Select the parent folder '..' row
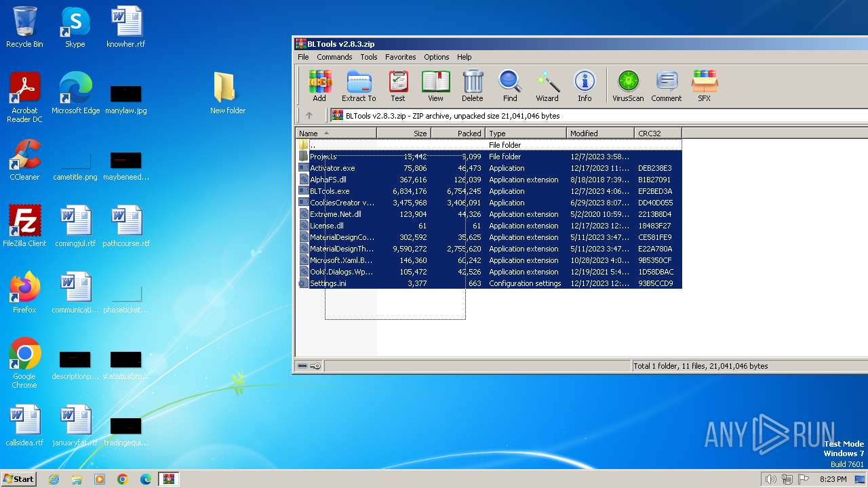Image resolution: width=868 pixels, height=488 pixels. click(x=489, y=145)
